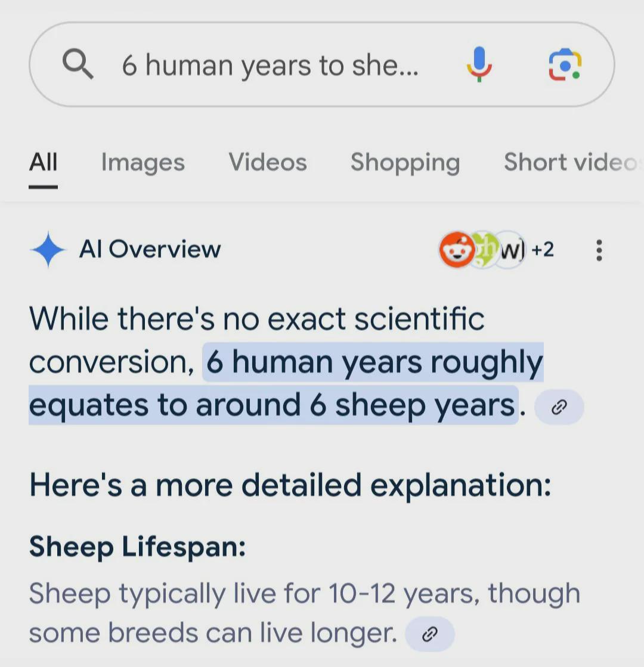
Task: Start voice search with microphone icon
Action: pyautogui.click(x=479, y=64)
